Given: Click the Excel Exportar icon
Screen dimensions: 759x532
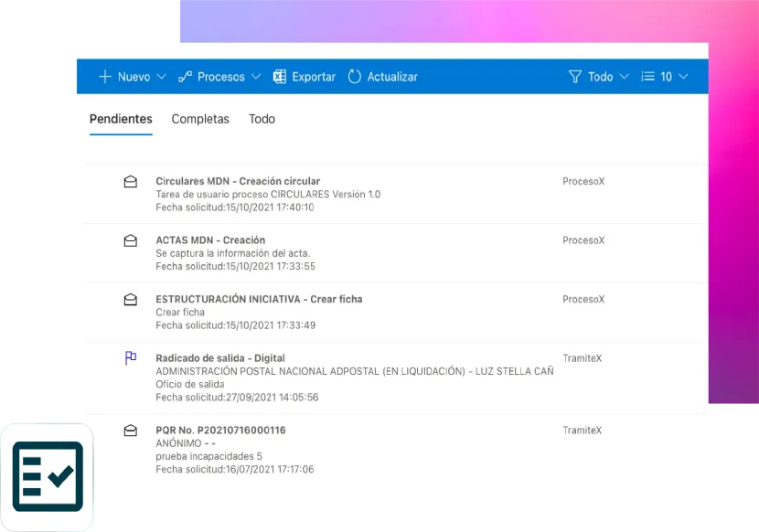Looking at the screenshot, I should coord(280,77).
